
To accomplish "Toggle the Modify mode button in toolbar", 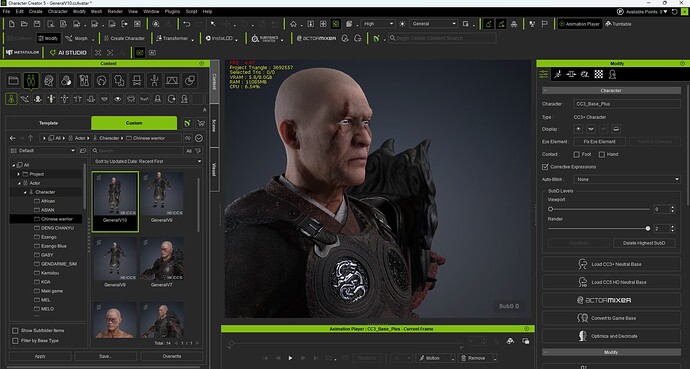I will pos(48,38).
